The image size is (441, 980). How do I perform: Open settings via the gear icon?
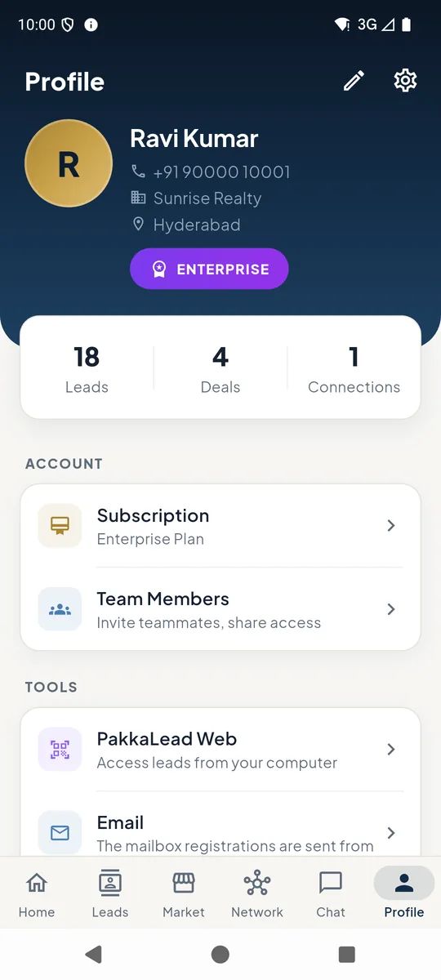point(405,81)
